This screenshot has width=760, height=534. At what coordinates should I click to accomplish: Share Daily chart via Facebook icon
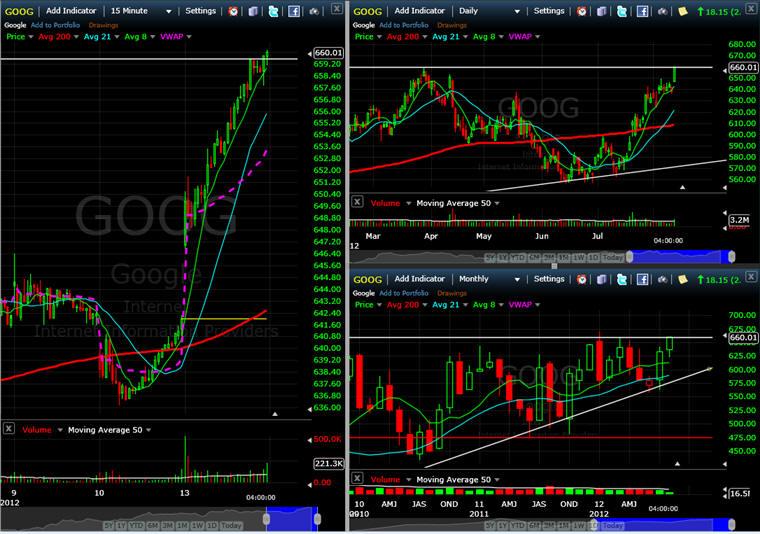642,11
